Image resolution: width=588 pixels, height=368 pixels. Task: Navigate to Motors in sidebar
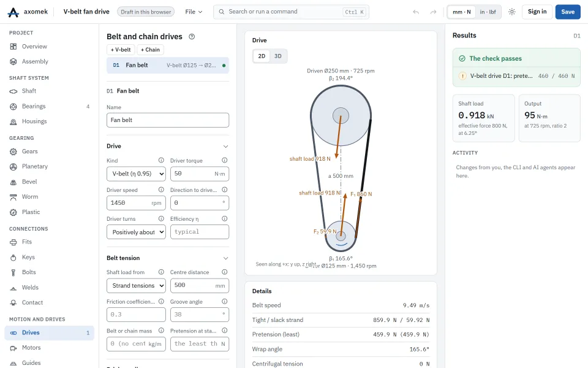50,348
